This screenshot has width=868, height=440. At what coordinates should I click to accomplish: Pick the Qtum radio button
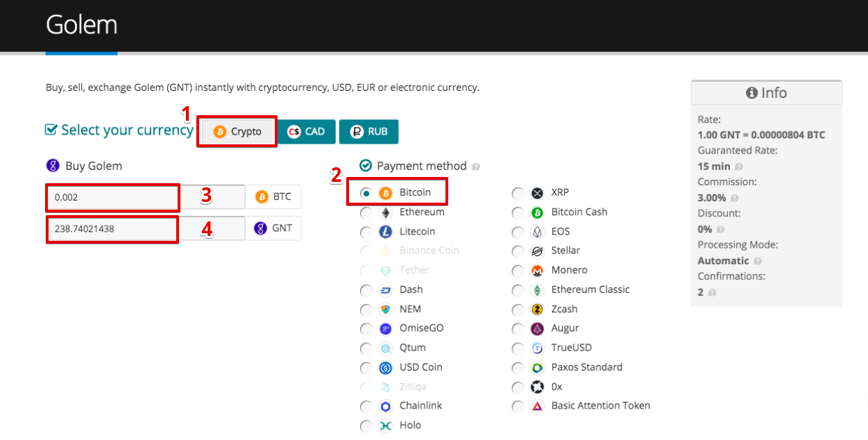(366, 348)
